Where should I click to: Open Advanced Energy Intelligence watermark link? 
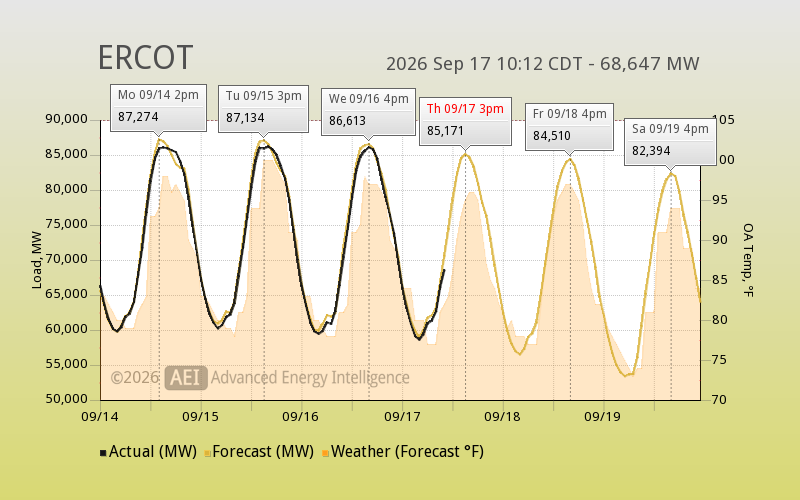[x=310, y=378]
